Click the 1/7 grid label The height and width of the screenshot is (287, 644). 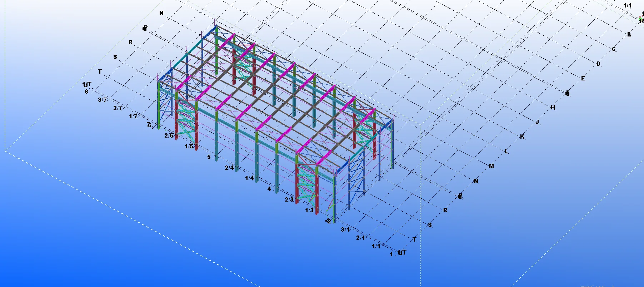133,116
